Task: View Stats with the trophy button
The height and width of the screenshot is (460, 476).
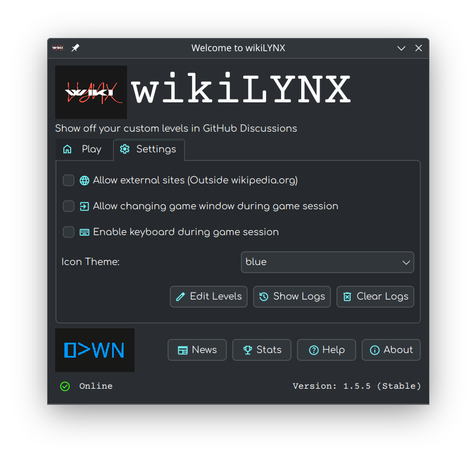Action: (262, 350)
